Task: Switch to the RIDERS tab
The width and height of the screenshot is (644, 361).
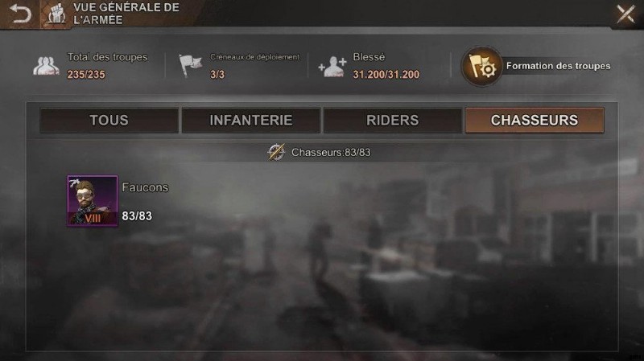Action: point(392,120)
